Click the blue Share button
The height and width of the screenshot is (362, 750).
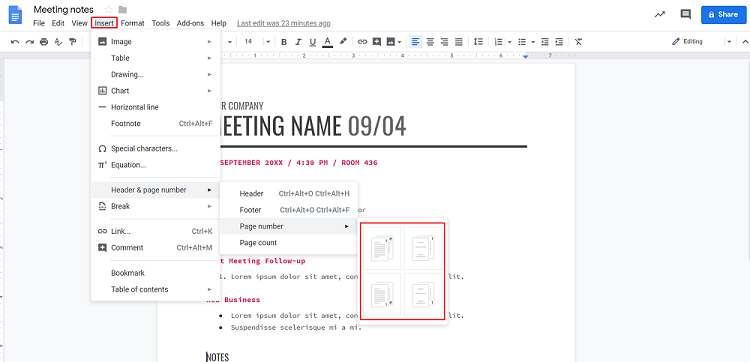pyautogui.click(x=723, y=15)
